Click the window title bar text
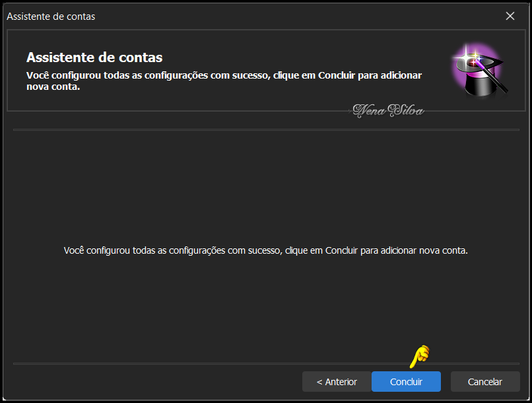This screenshot has height=403, width=532. 51,17
